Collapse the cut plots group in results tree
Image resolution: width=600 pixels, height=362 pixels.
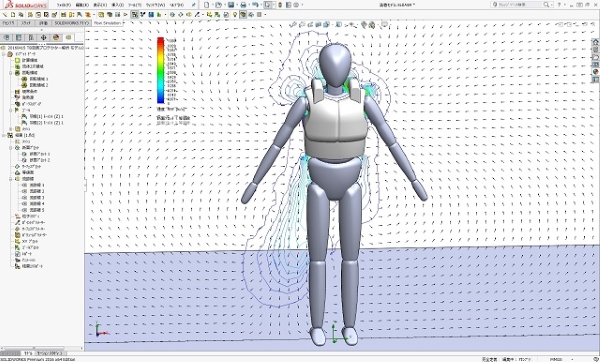[x=11, y=147]
